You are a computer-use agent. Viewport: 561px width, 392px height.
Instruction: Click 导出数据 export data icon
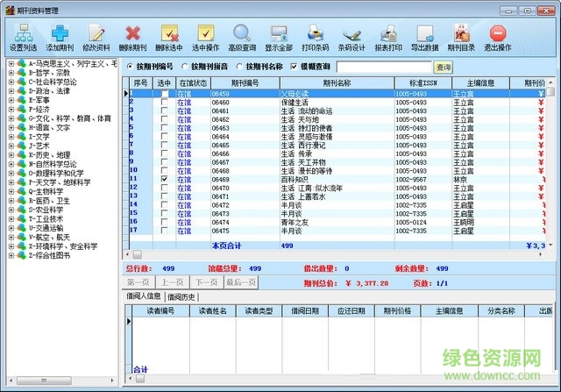424,38
